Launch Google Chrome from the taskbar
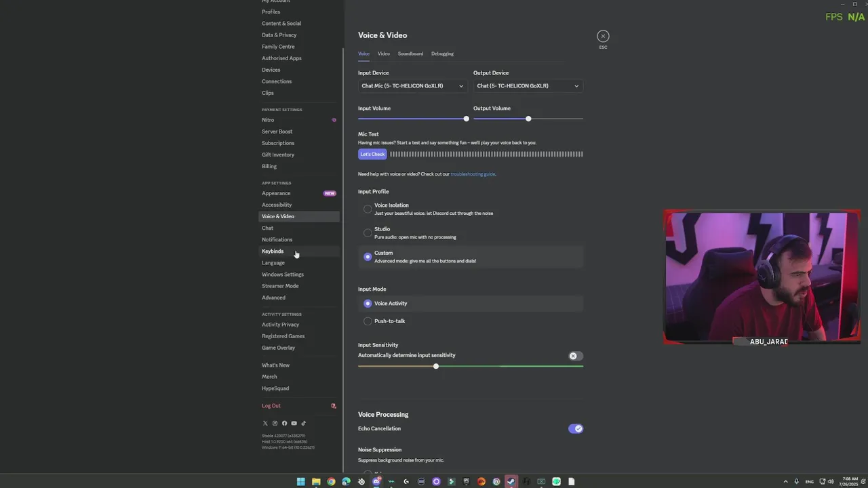This screenshot has height=488, width=868. [331, 482]
